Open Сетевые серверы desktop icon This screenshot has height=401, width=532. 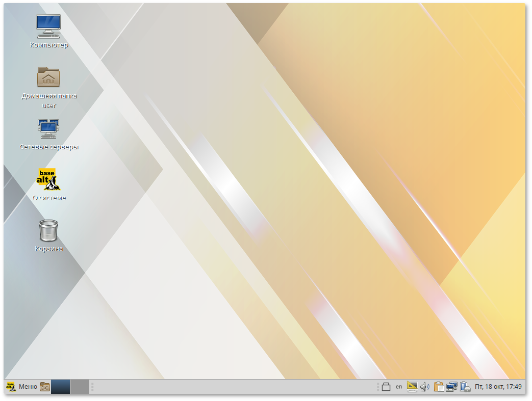coord(48,129)
